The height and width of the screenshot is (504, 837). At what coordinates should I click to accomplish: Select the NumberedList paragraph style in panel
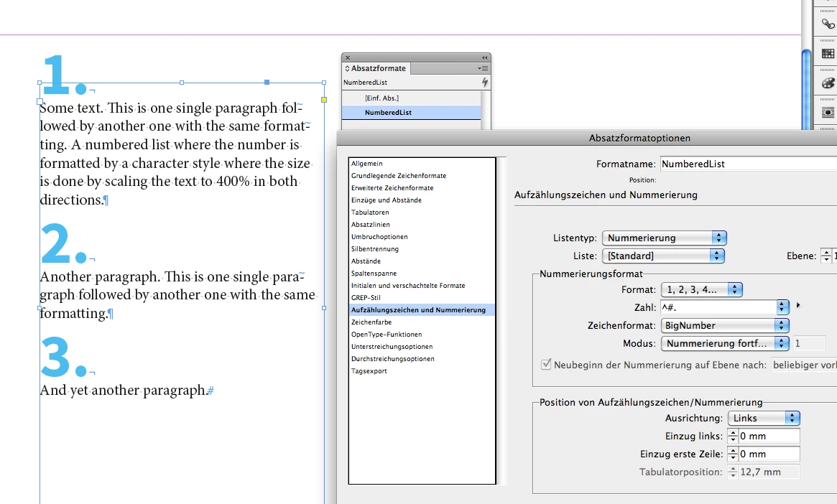pyautogui.click(x=411, y=113)
